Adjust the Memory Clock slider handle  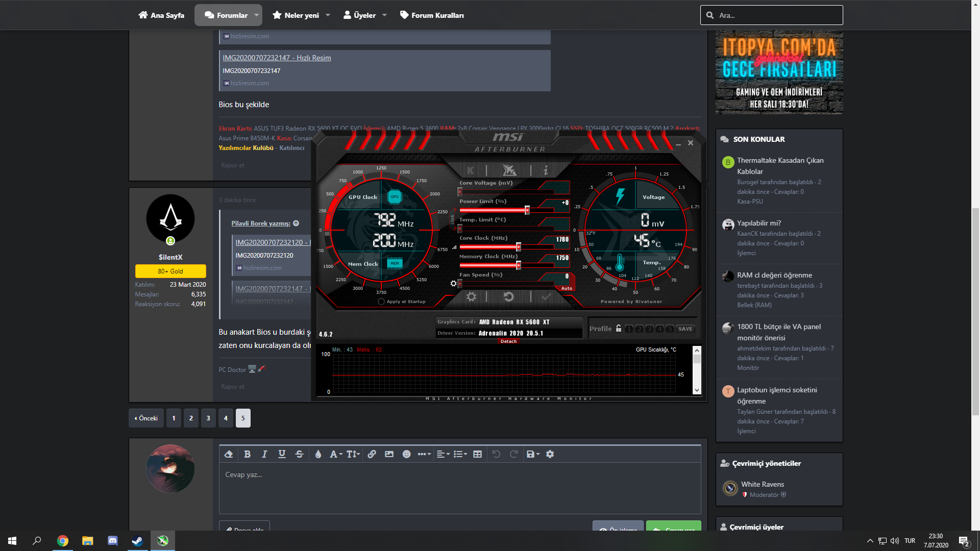point(519,265)
